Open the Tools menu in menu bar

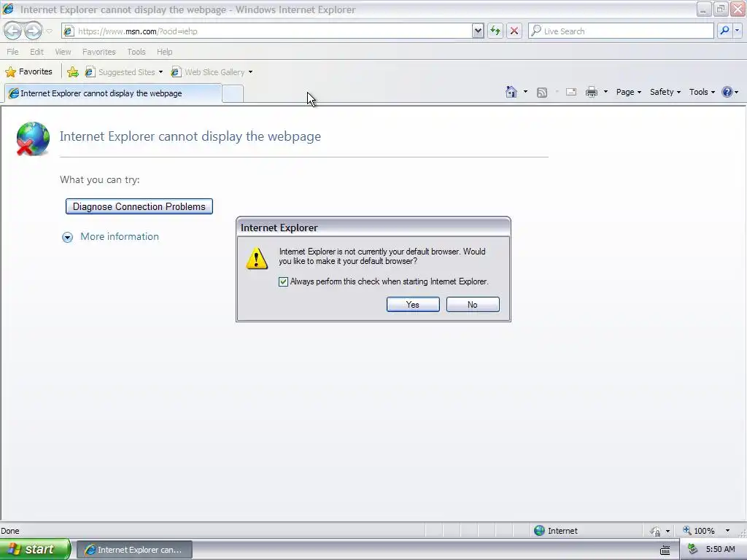(136, 52)
